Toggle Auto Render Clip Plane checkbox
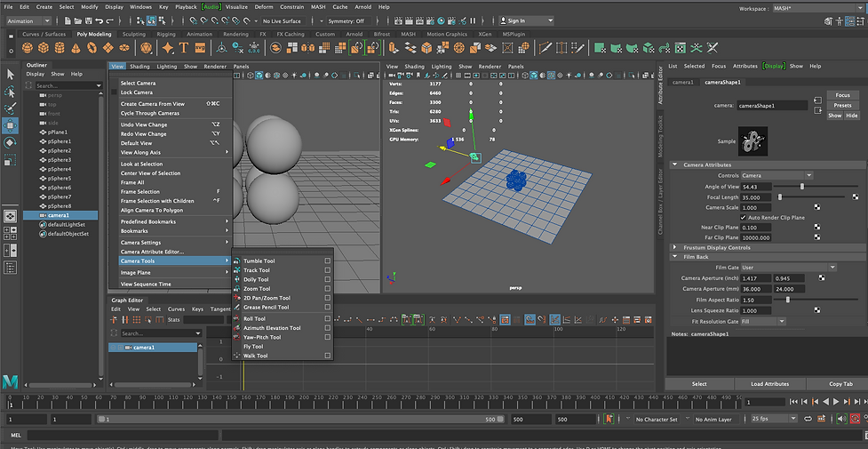The width and height of the screenshot is (868, 449). [743, 217]
